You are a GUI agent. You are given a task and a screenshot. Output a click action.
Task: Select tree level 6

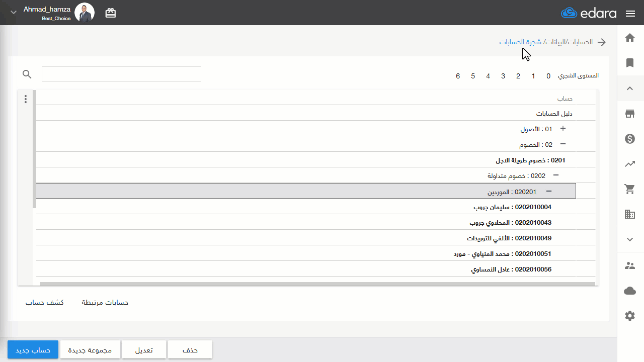tap(458, 76)
